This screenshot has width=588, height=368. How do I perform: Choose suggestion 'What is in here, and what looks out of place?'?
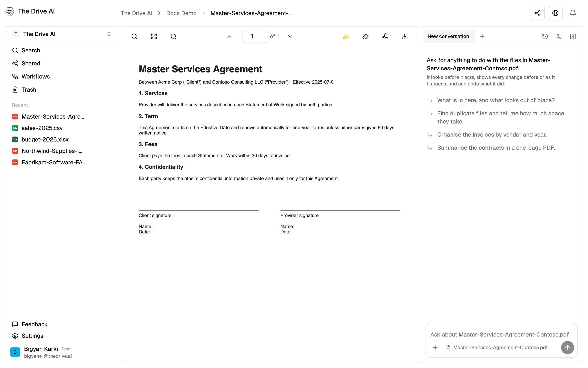pos(496,100)
